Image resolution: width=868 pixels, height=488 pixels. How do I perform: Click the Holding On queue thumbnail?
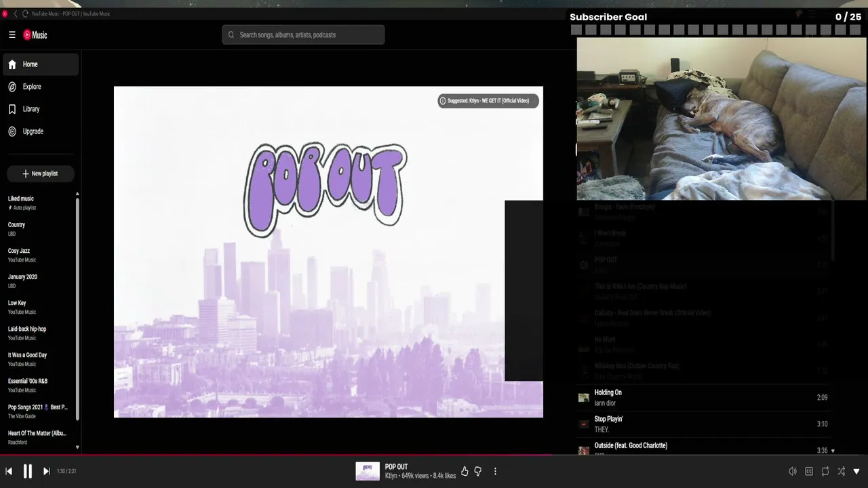(584, 398)
